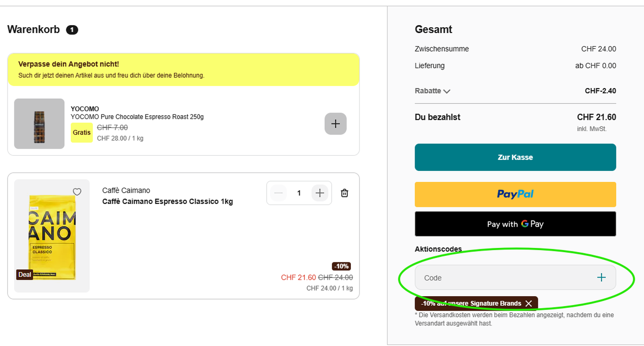
Task: Click the Gratis label badge
Action: point(82,132)
